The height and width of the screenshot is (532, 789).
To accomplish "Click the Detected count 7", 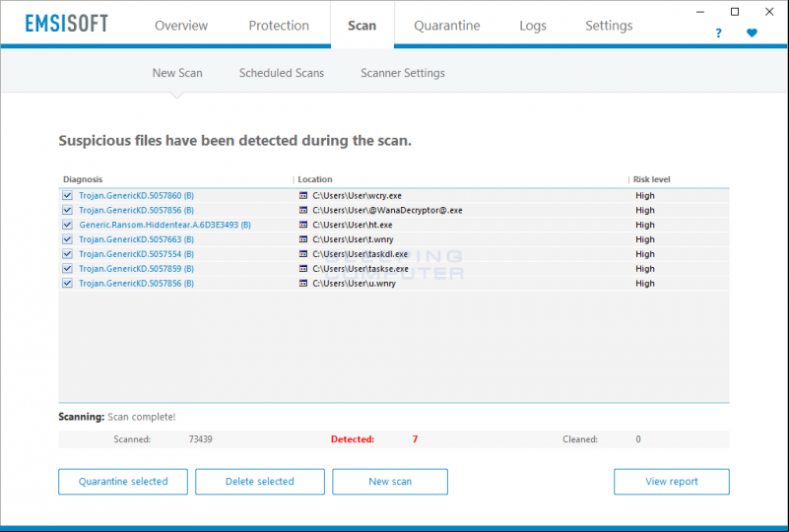I will click(x=415, y=438).
